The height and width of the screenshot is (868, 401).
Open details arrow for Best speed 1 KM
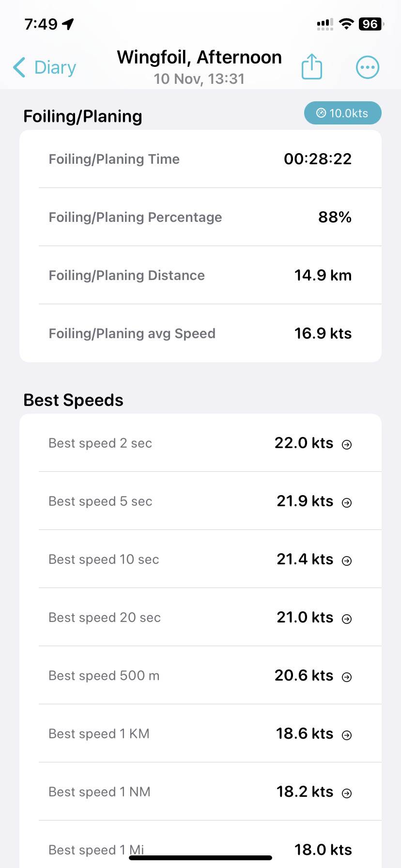point(347,735)
